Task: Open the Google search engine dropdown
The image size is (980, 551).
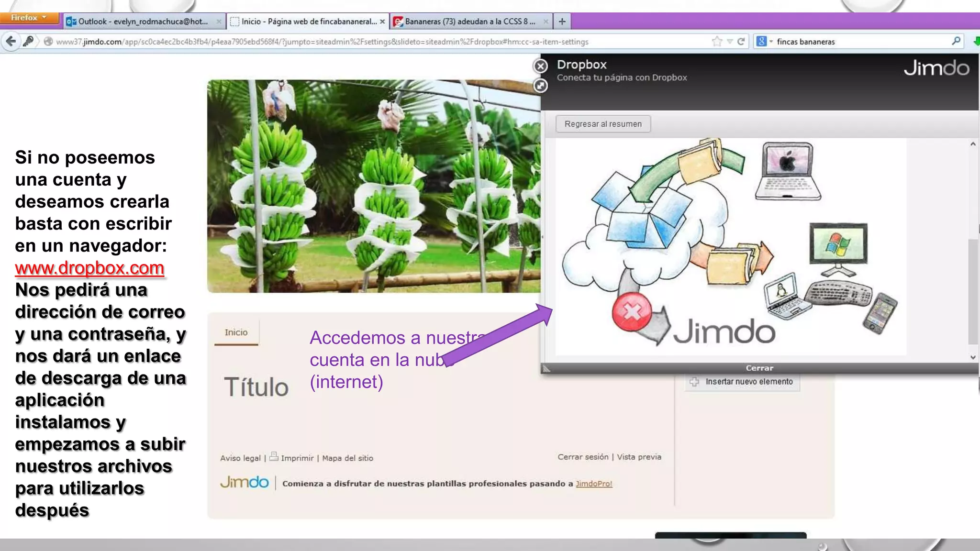Action: pos(764,42)
